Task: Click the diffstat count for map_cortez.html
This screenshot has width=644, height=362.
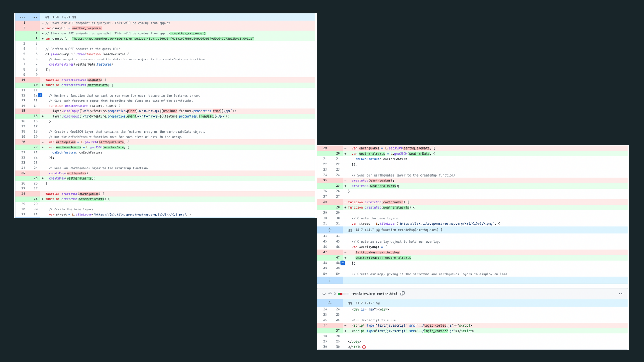Action: pyautogui.click(x=335, y=294)
